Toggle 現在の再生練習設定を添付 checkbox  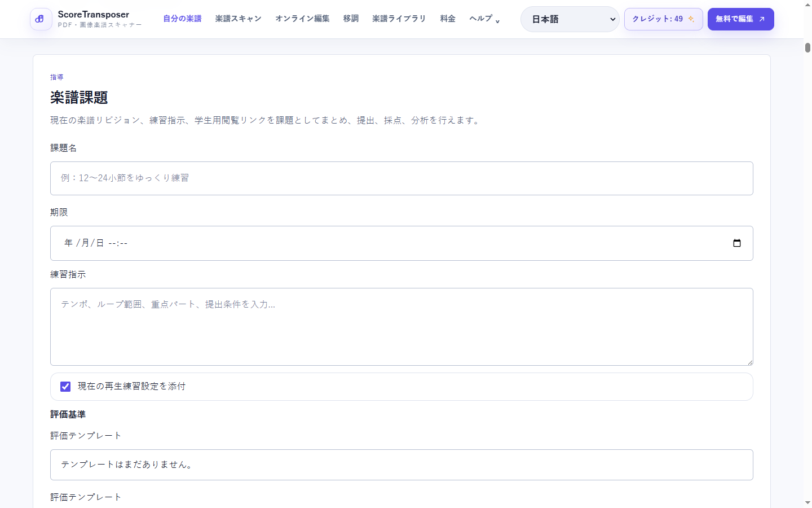(x=65, y=387)
